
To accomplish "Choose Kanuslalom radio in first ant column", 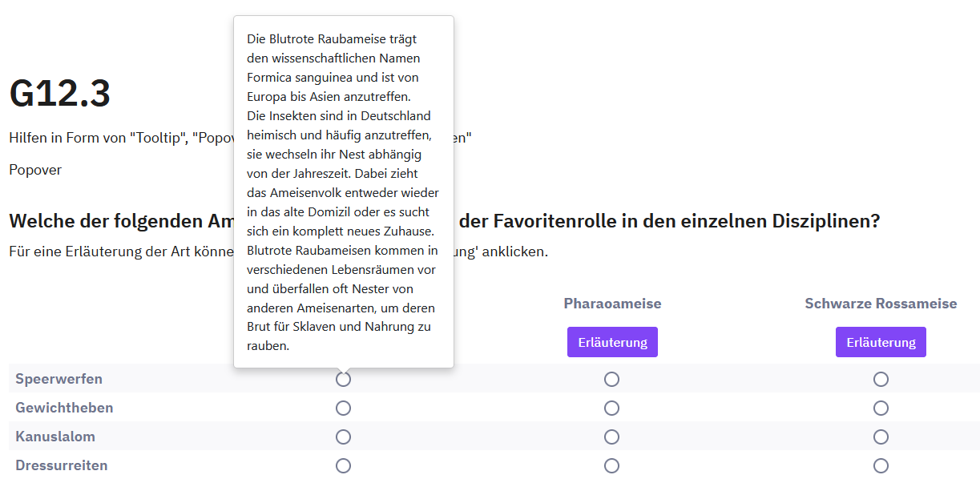I will 343,437.
